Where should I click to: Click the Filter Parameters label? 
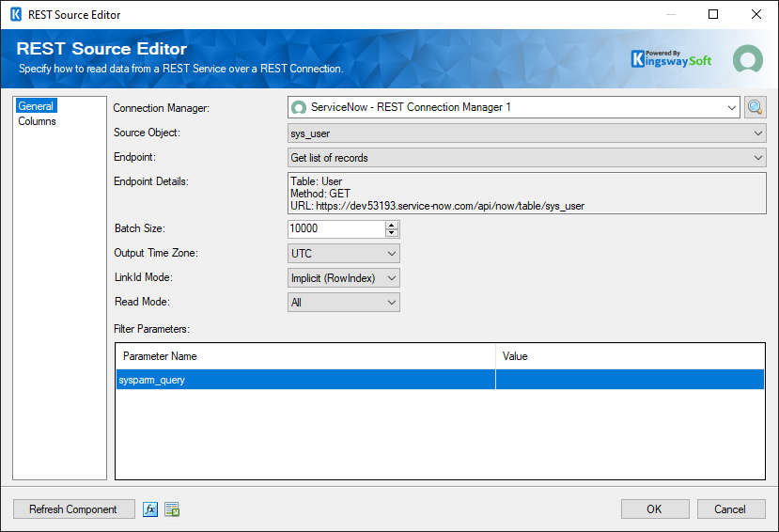click(151, 329)
